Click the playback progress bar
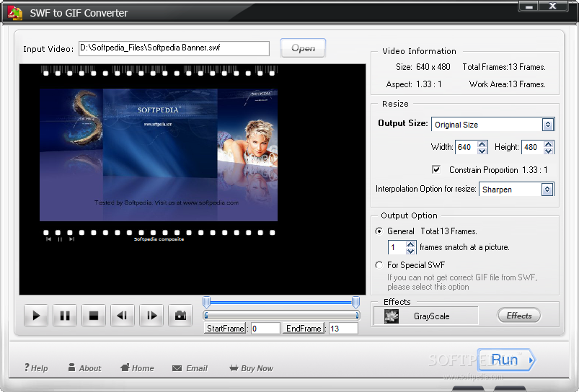This screenshot has width=579, height=392. click(281, 315)
